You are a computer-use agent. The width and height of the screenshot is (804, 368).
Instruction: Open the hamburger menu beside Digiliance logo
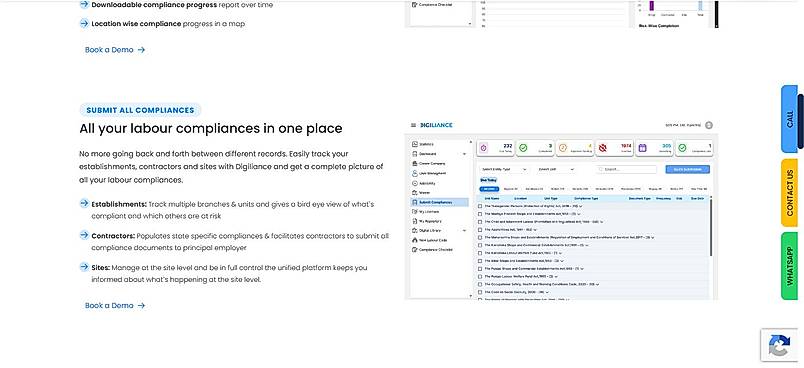(x=413, y=125)
